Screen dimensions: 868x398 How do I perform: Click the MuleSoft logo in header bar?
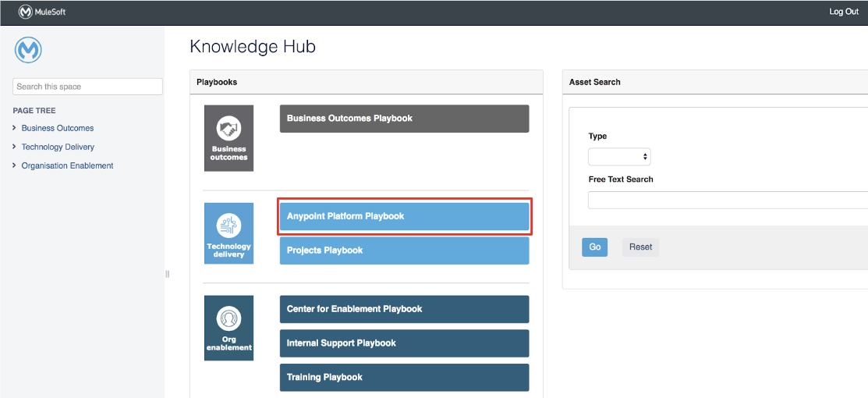click(x=42, y=12)
